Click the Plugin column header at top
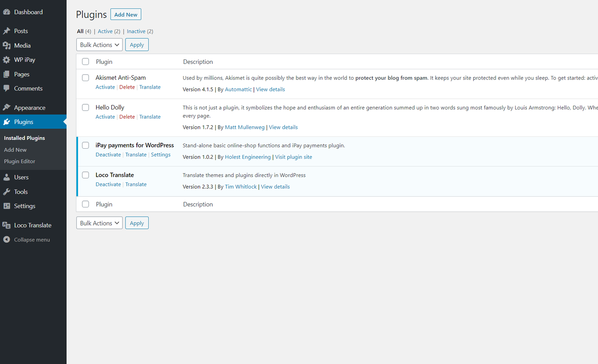The height and width of the screenshot is (364, 598). [104, 62]
